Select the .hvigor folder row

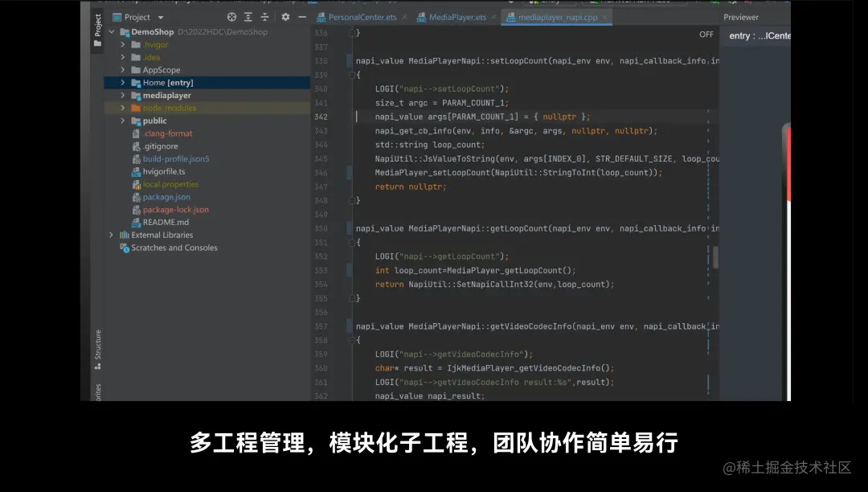(x=207, y=45)
